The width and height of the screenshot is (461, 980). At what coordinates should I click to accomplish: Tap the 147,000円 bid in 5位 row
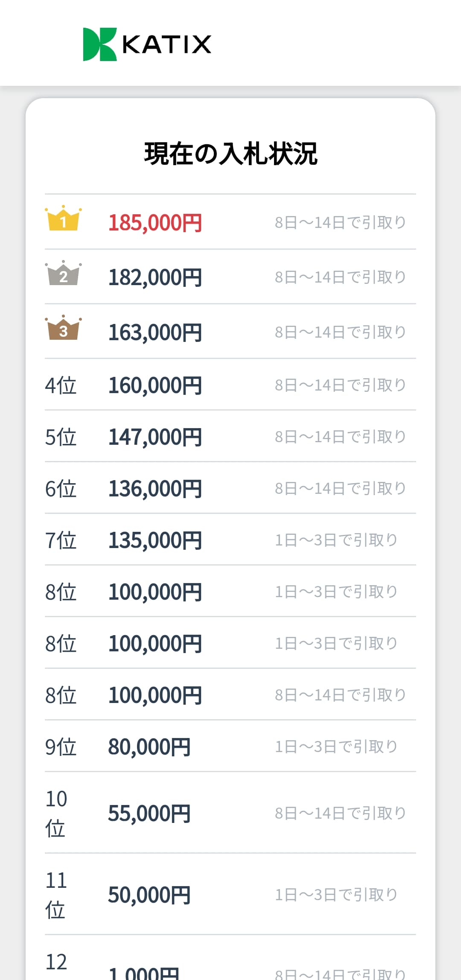[155, 437]
